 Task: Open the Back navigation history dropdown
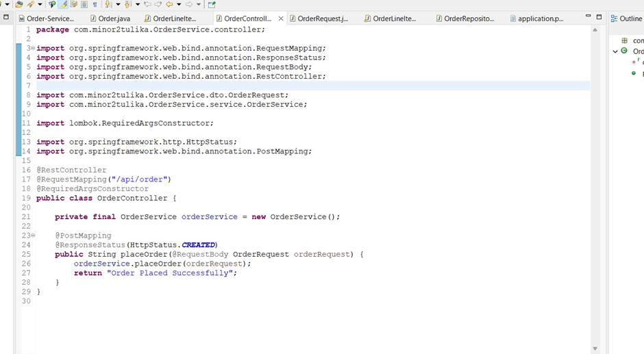click(179, 5)
